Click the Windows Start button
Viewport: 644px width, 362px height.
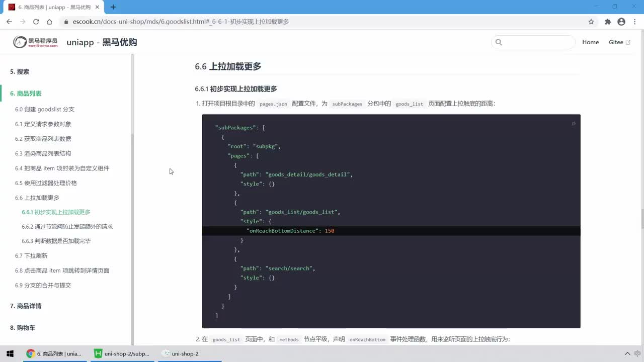point(10,353)
